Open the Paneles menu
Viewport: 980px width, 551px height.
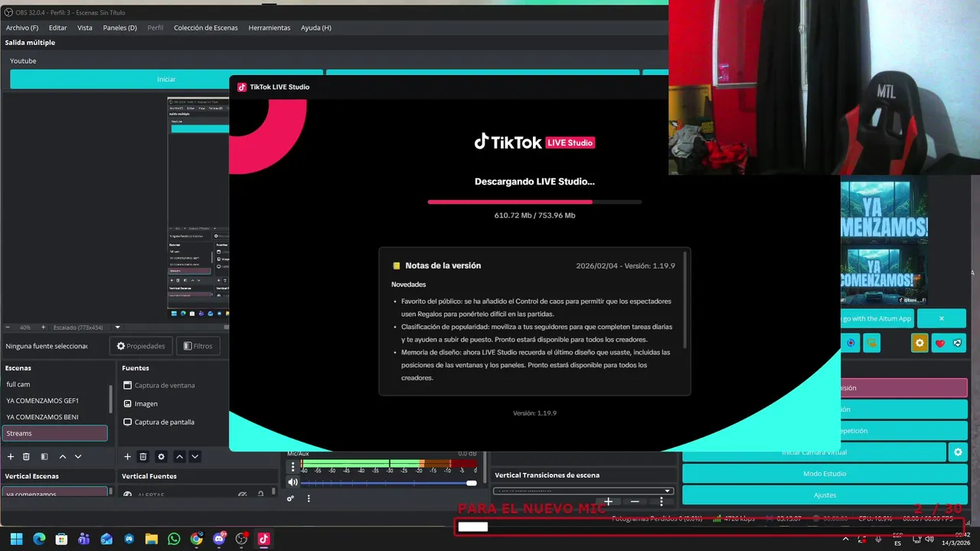coord(120,28)
